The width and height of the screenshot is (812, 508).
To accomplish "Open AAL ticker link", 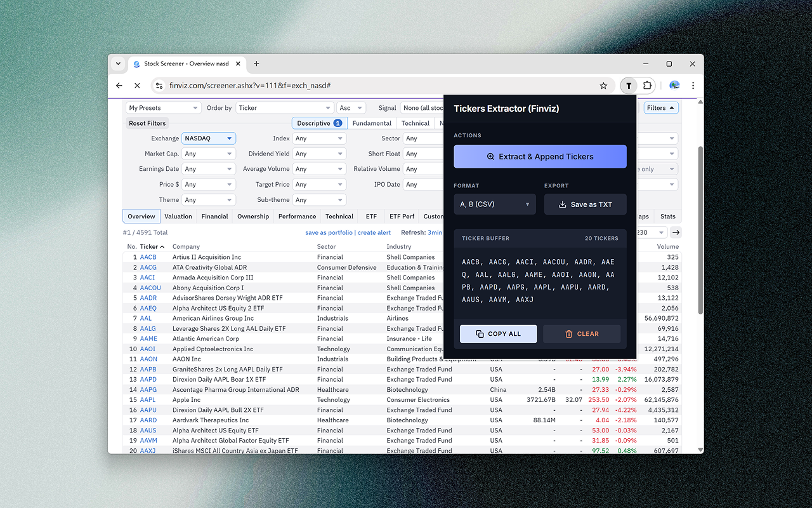I will [146, 318].
